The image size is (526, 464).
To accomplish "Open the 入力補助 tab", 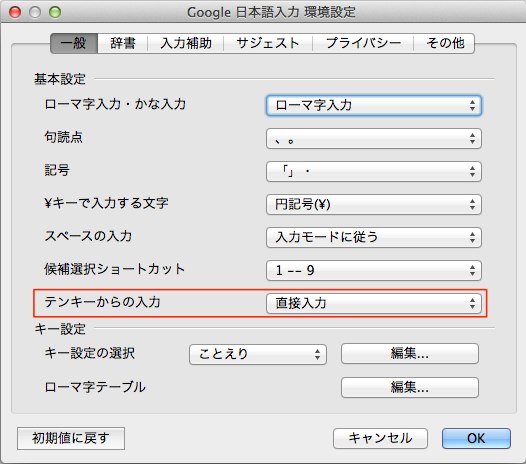I will pyautogui.click(x=186, y=43).
